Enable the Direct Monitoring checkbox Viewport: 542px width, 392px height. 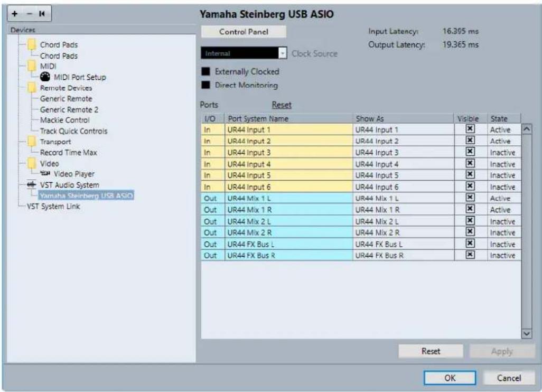point(205,85)
